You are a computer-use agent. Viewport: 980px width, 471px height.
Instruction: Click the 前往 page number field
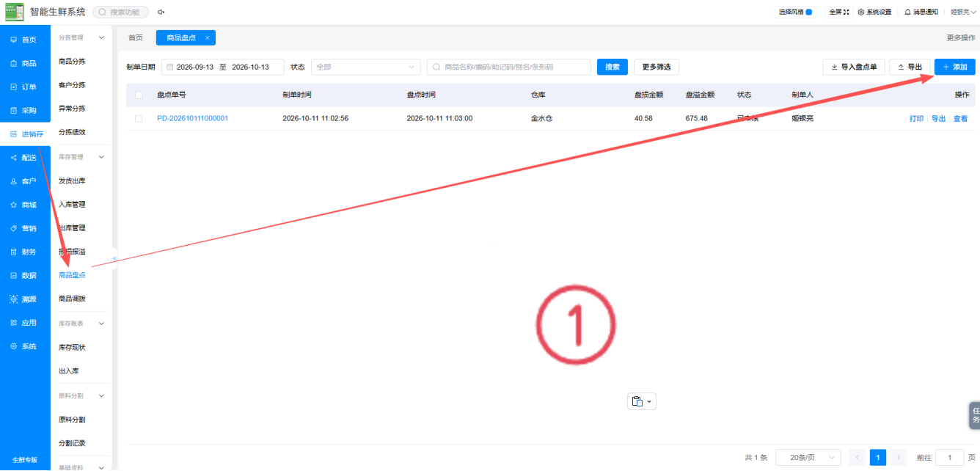click(950, 457)
